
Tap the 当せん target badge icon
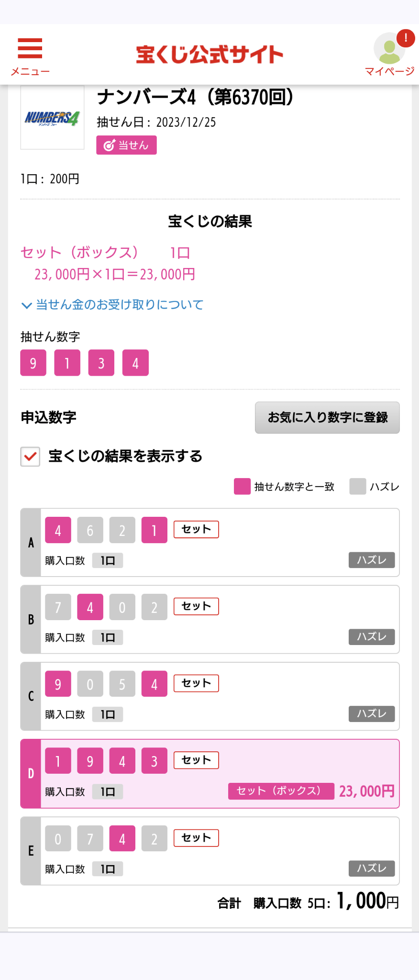[x=110, y=145]
